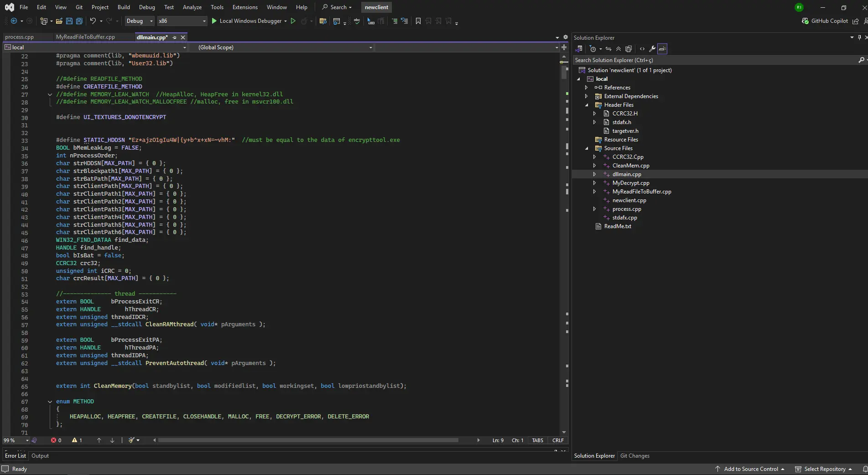Image resolution: width=868 pixels, height=475 pixels.
Task: Click the Open File folder icon
Action: pyautogui.click(x=59, y=21)
